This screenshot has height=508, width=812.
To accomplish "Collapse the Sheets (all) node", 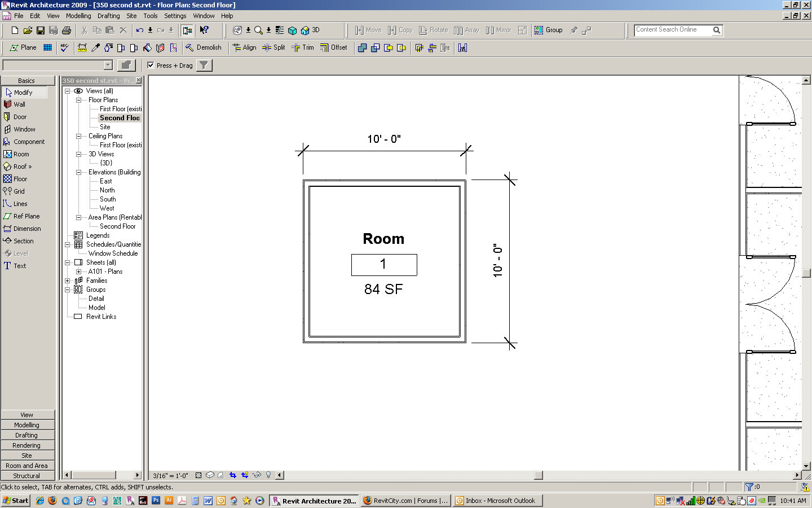I will (68, 262).
